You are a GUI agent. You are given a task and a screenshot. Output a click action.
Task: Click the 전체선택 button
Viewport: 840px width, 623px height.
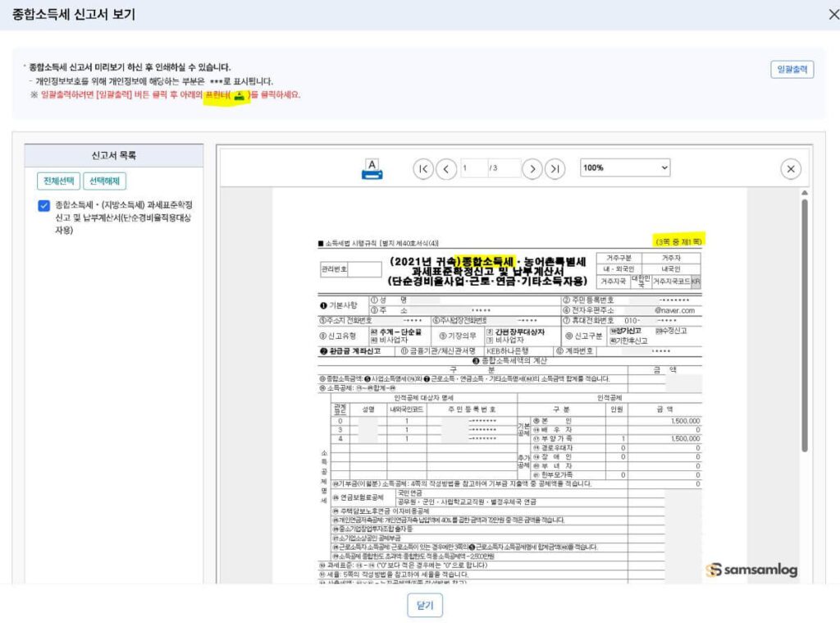58,181
